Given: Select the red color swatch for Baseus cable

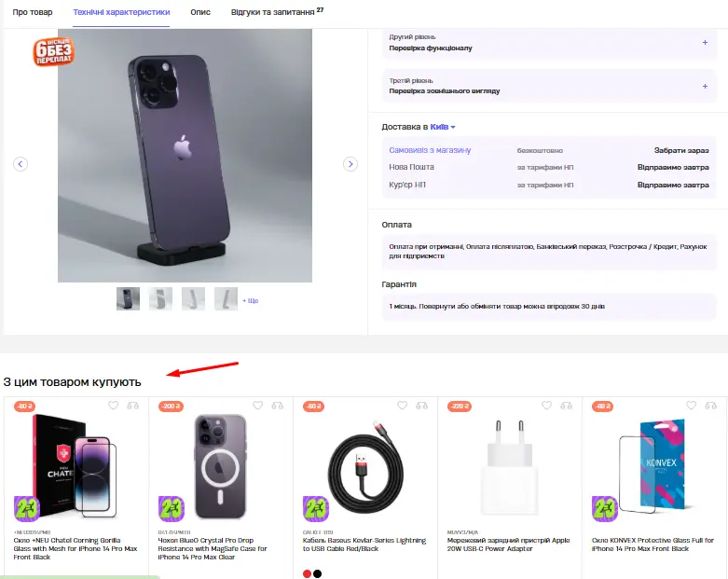Looking at the screenshot, I should click(x=307, y=574).
